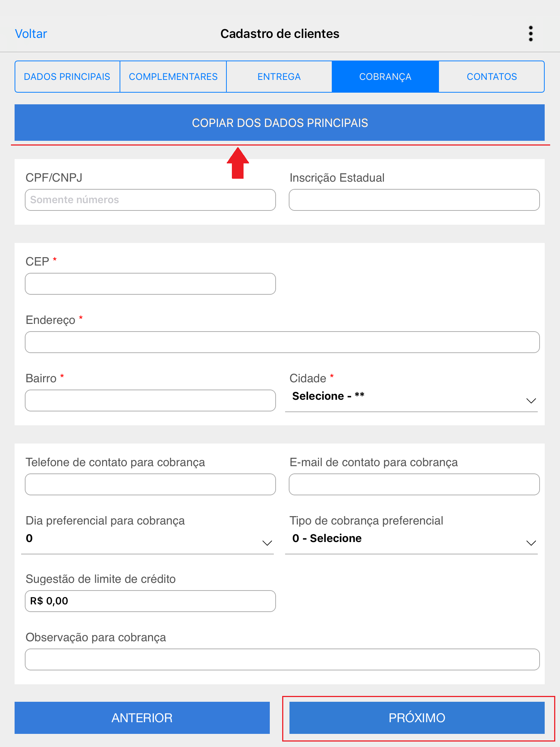Image resolution: width=560 pixels, height=747 pixels.
Task: Go to the Entrega tab
Action: click(279, 77)
